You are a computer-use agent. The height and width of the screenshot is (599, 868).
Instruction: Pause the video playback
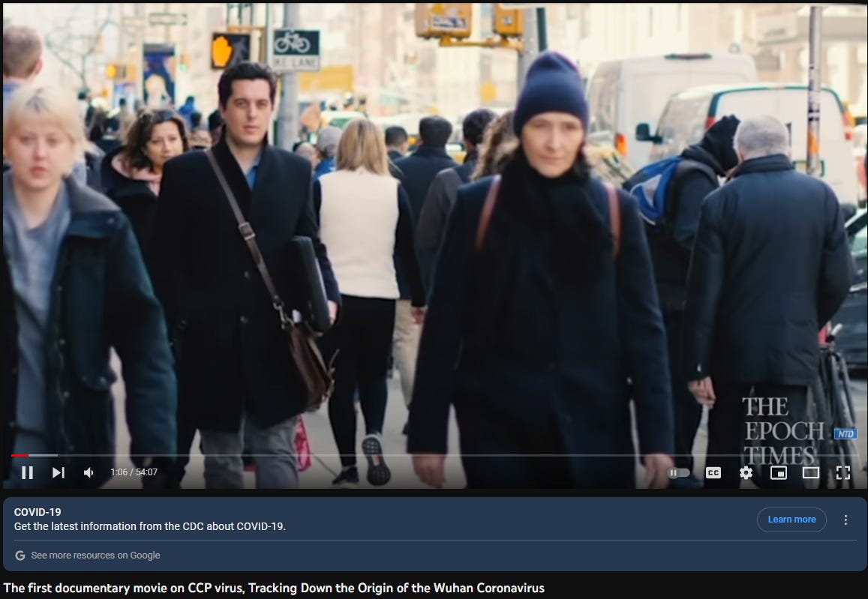pos(27,472)
